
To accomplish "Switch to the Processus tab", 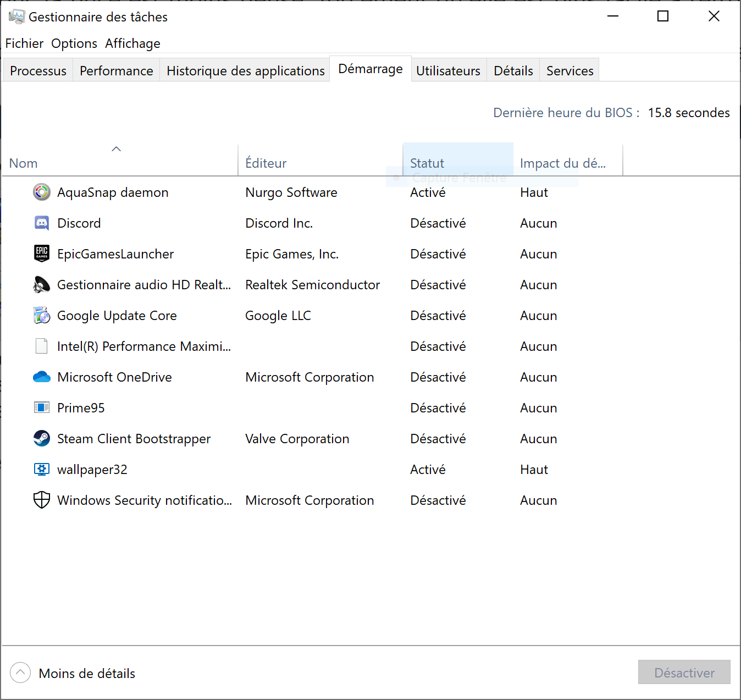I will tap(38, 70).
